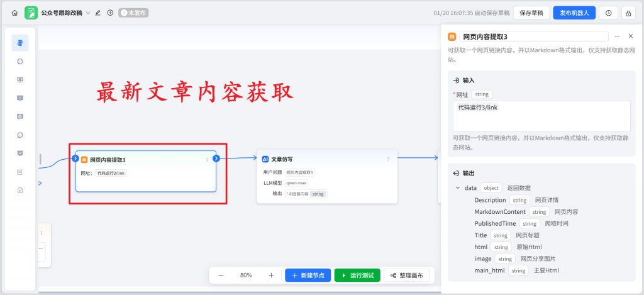The image size is (644, 295).
Task: Open the three-dot menu on the 网页内容提取3 node
Action: coord(206,159)
